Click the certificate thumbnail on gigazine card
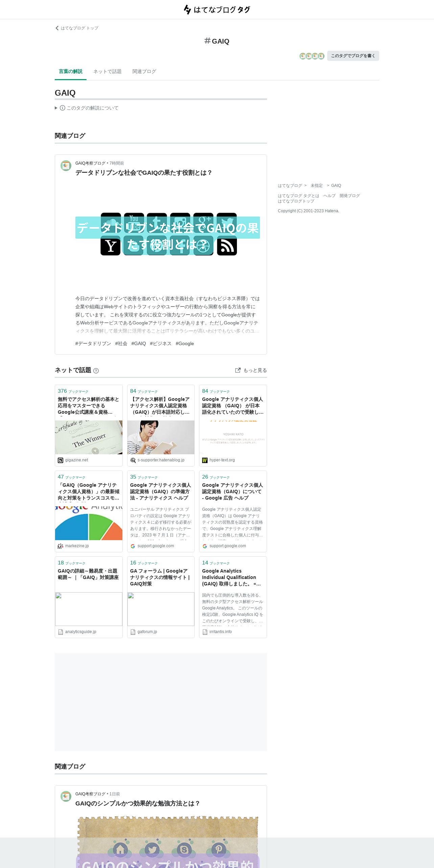 pyautogui.click(x=89, y=437)
